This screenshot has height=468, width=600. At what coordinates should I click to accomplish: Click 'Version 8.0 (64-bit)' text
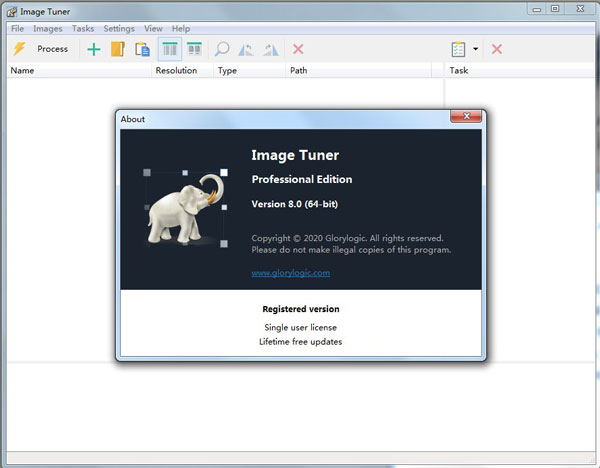(x=295, y=204)
